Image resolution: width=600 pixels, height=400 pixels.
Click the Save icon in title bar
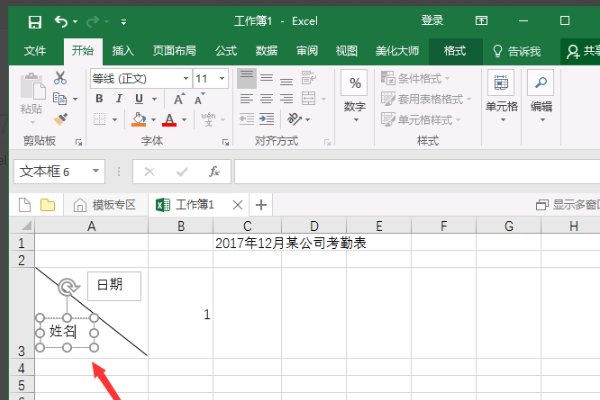point(35,22)
